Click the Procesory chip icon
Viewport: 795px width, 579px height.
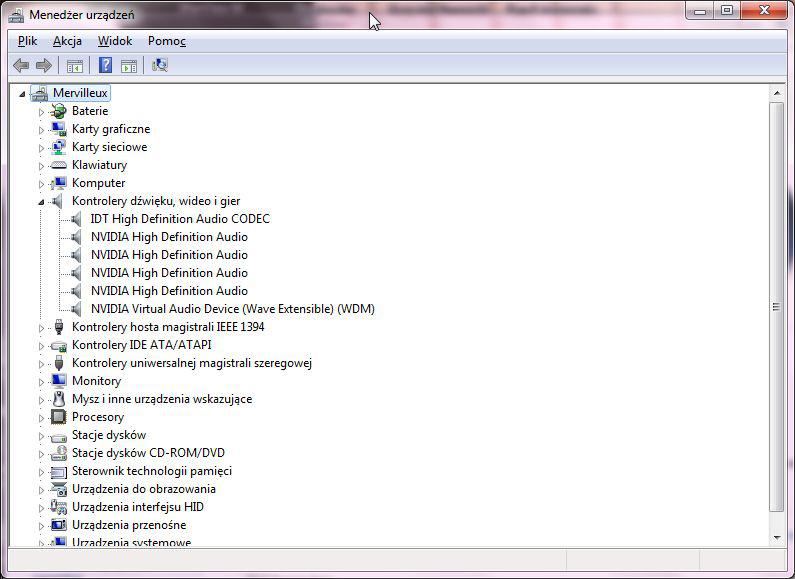coord(59,417)
